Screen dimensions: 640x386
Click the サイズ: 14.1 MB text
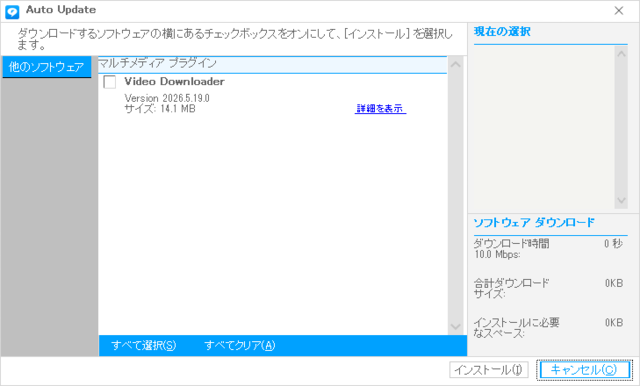160,109
